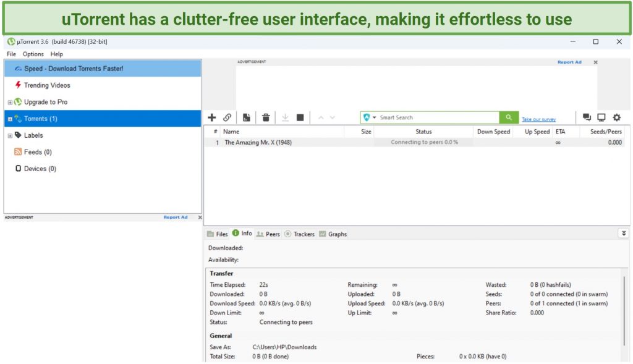633x364 pixels.
Task: Sort by the Seeds/Peers column header
Action: pyautogui.click(x=602, y=132)
